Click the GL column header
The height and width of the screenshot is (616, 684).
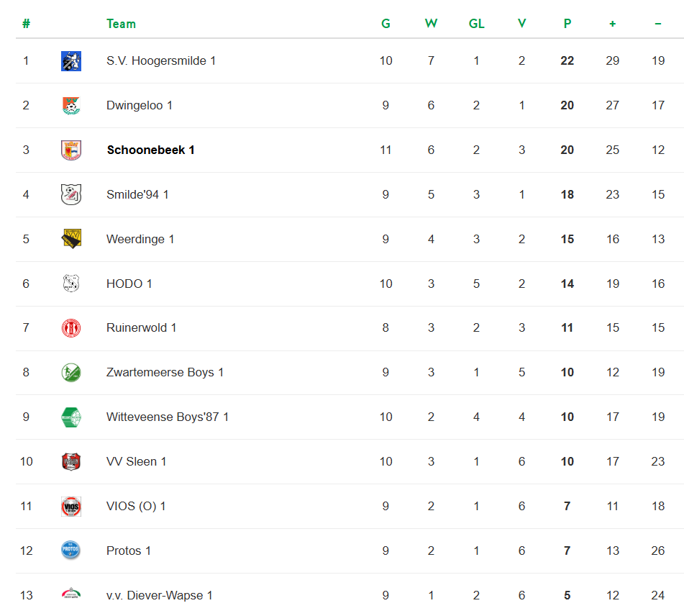pos(476,24)
